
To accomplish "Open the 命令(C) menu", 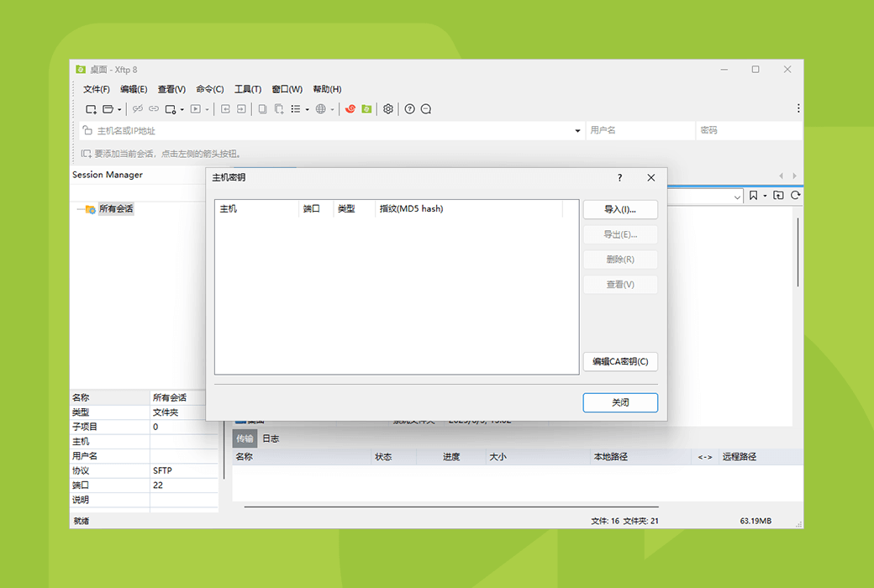I will [x=210, y=89].
